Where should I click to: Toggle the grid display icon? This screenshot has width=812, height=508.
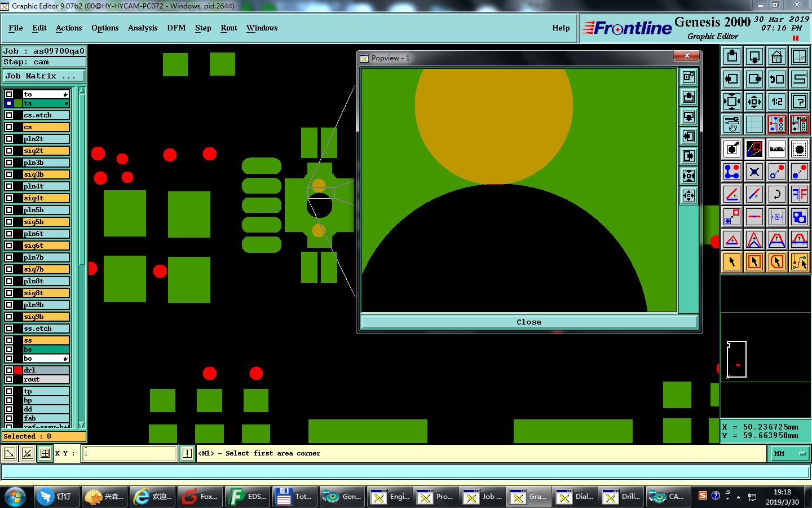coord(754,124)
